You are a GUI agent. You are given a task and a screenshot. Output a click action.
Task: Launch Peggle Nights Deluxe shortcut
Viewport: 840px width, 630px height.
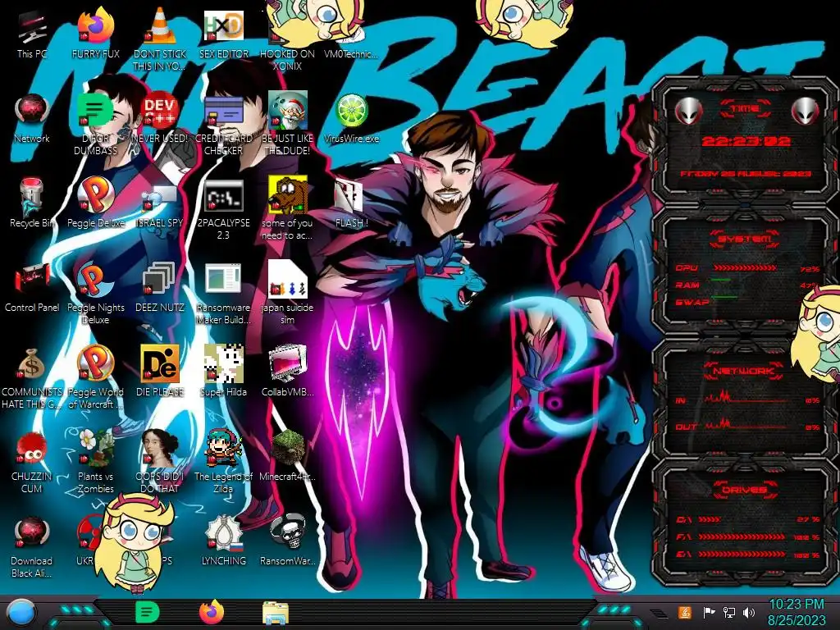point(95,294)
